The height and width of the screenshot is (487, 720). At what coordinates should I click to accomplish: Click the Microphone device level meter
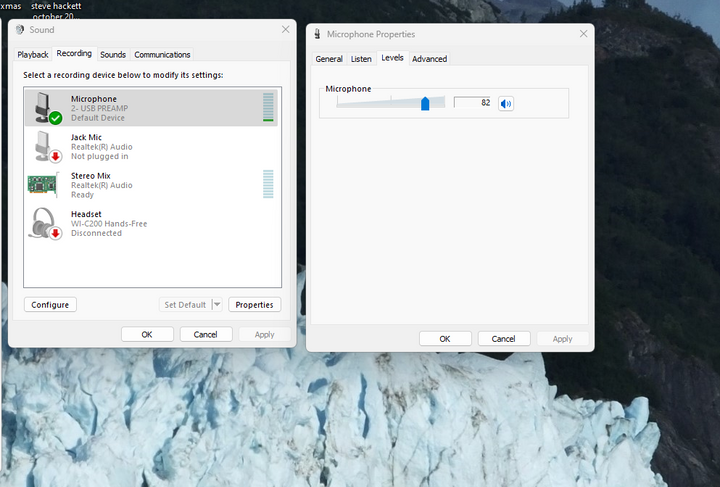268,107
